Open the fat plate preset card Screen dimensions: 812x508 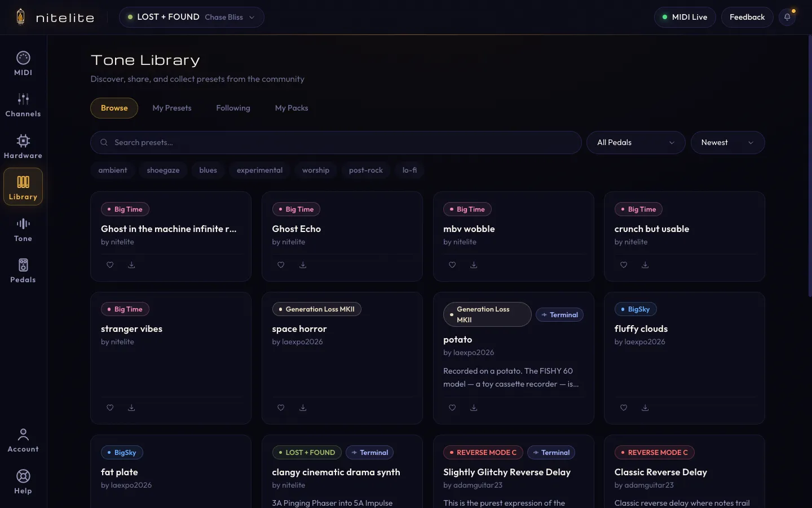tap(171, 472)
